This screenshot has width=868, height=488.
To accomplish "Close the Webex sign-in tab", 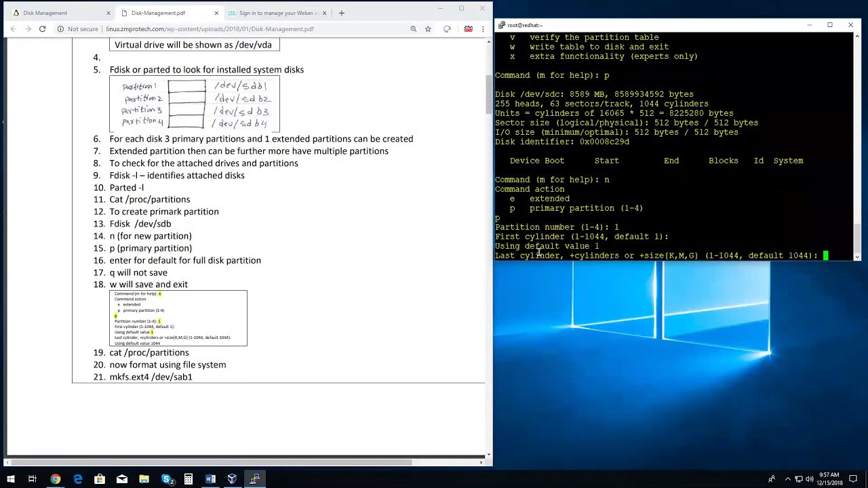I will click(324, 13).
